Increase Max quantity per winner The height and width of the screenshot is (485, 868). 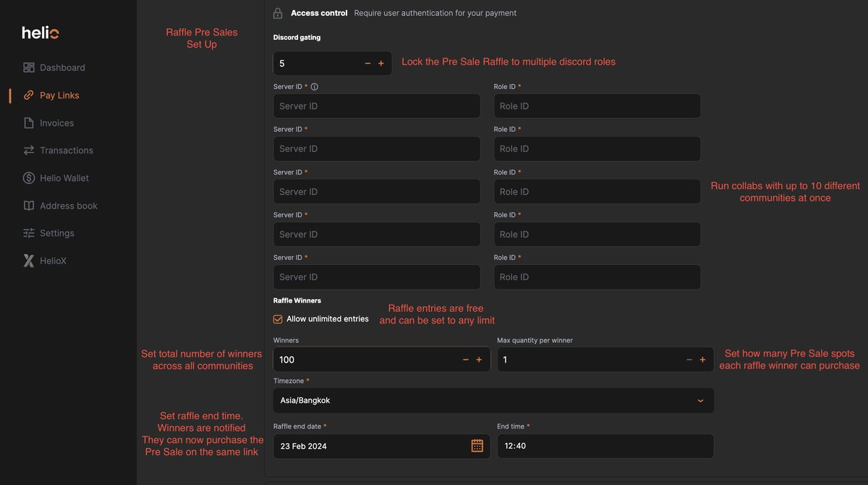[x=702, y=360]
